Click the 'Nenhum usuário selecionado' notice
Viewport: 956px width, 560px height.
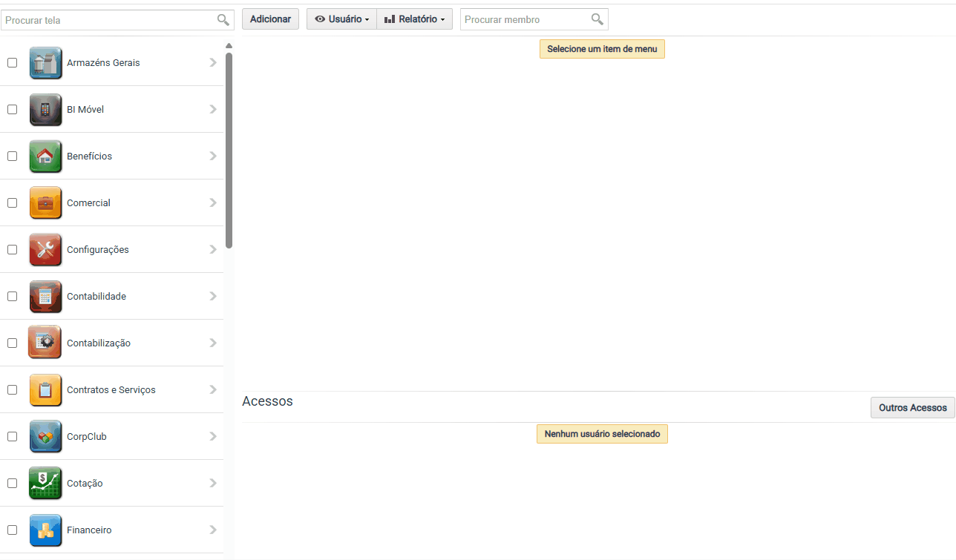[602, 434]
